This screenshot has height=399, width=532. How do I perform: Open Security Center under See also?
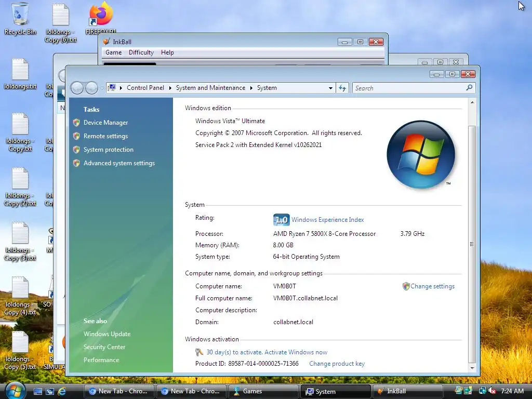click(x=104, y=347)
